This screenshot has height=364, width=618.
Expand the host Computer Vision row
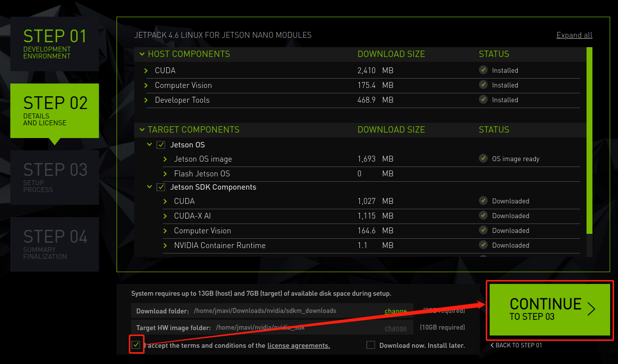coord(146,85)
